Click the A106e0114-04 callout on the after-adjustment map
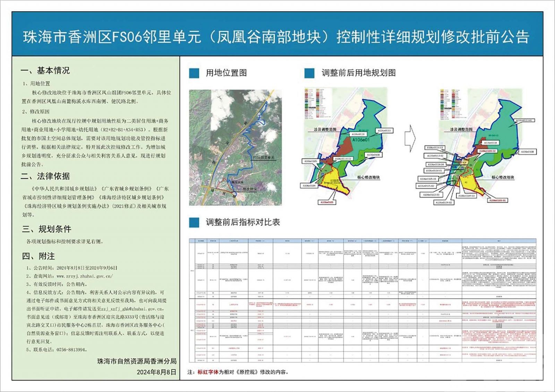The height and width of the screenshot is (392, 555). tap(436, 165)
